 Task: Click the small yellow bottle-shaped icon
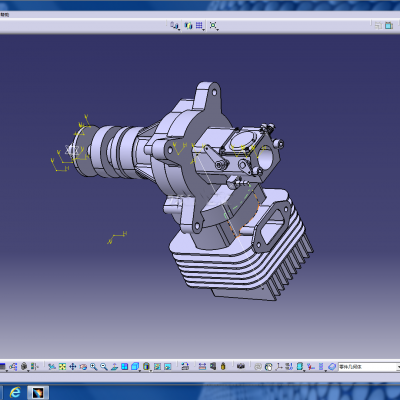click(x=223, y=367)
